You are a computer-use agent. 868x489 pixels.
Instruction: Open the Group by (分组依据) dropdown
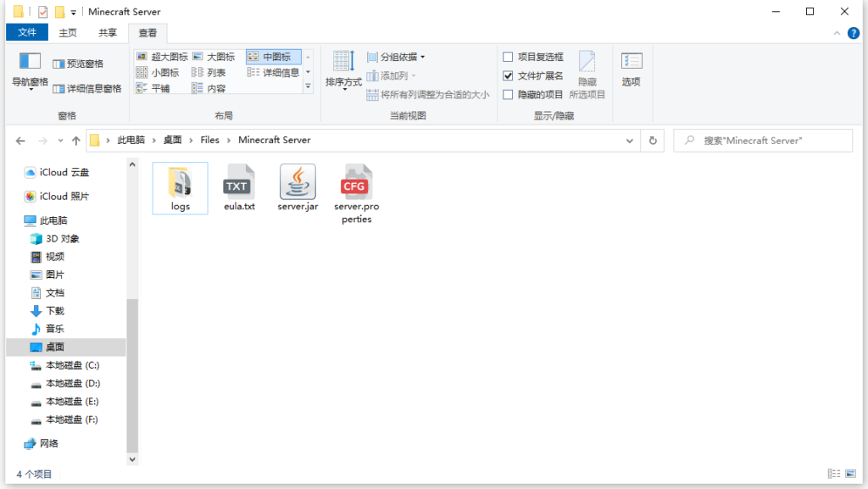point(396,57)
